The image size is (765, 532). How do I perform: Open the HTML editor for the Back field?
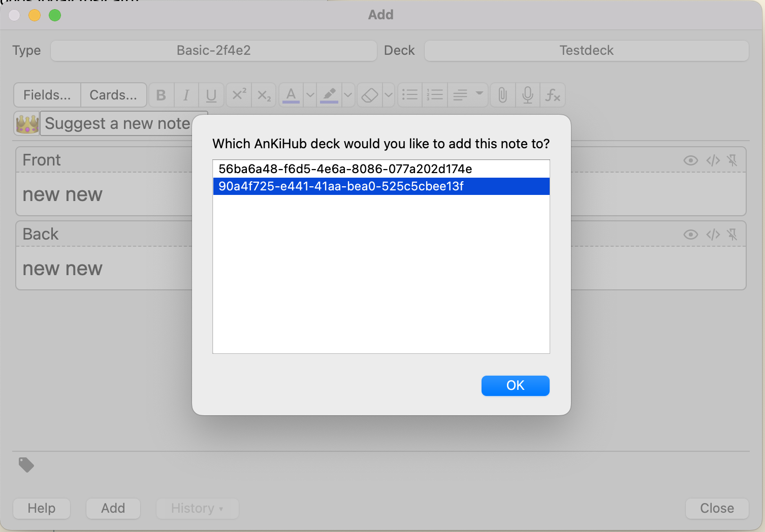coord(713,235)
